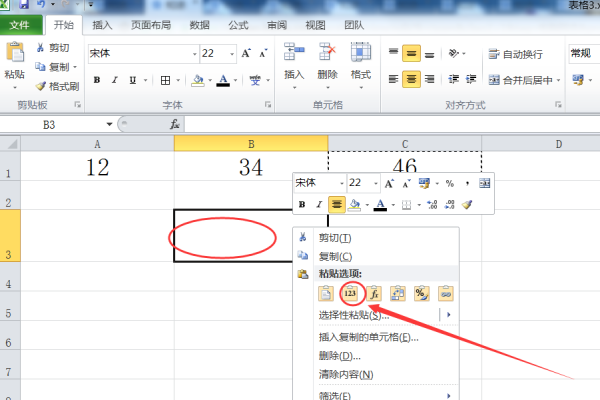The height and width of the screenshot is (400, 600).
Task: Switch to the Data (数据) tab
Action: 199,25
